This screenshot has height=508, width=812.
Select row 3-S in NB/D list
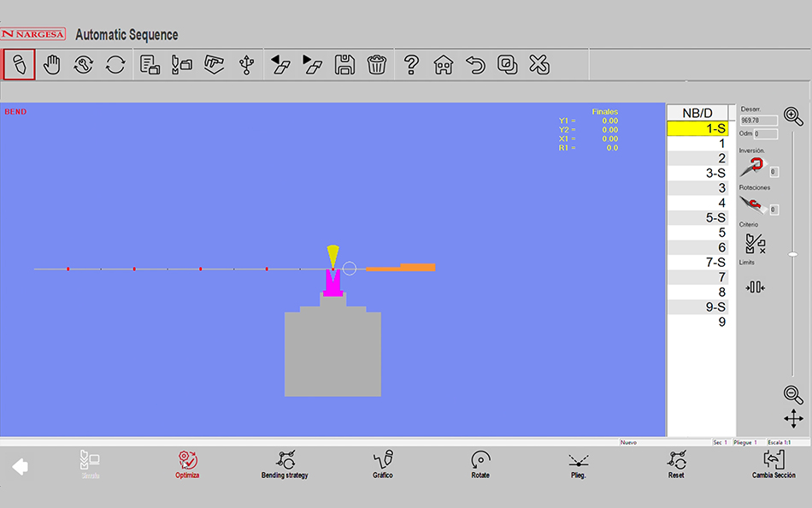[x=697, y=173]
